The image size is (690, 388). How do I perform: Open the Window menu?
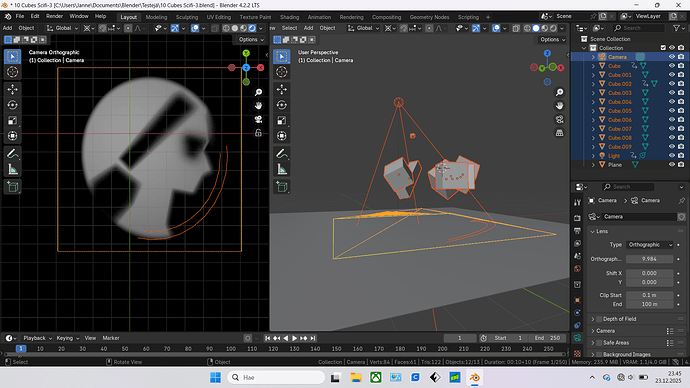pyautogui.click(x=79, y=16)
